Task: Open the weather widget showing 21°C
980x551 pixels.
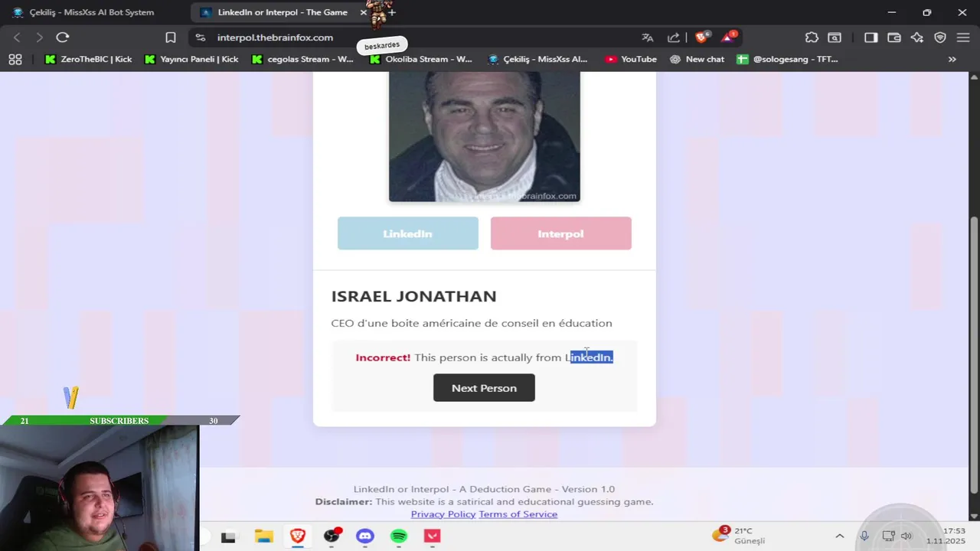Action: coord(740,536)
